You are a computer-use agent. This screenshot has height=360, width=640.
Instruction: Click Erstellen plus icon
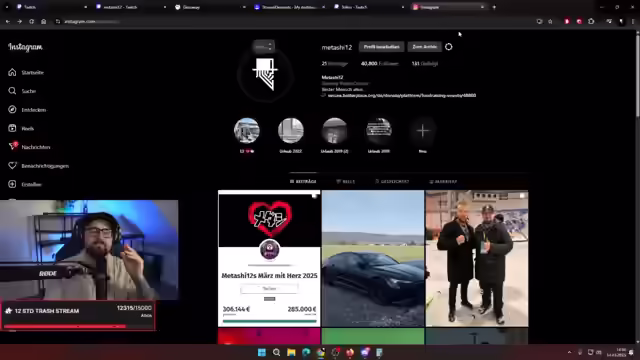[12, 184]
